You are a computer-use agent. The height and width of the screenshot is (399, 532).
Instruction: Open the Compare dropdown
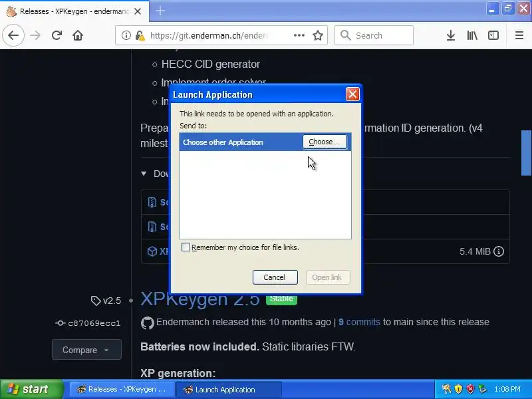pos(86,350)
